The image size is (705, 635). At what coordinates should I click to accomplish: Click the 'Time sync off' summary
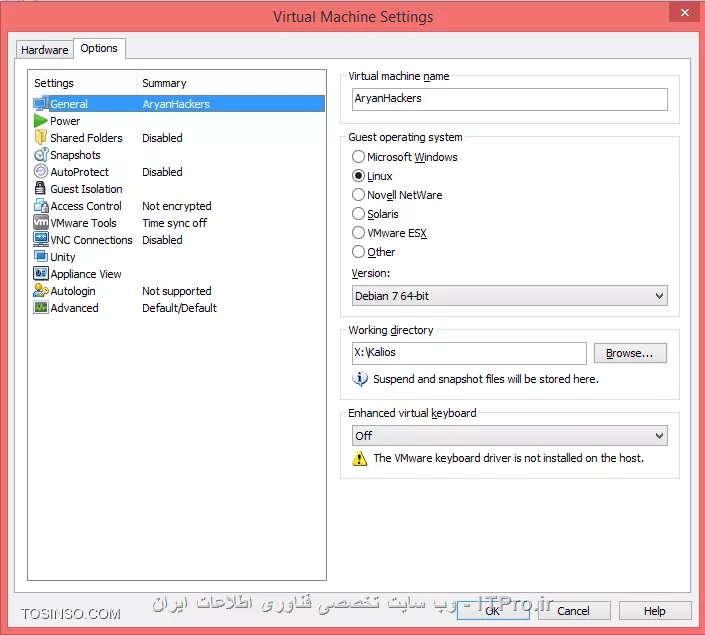(175, 223)
